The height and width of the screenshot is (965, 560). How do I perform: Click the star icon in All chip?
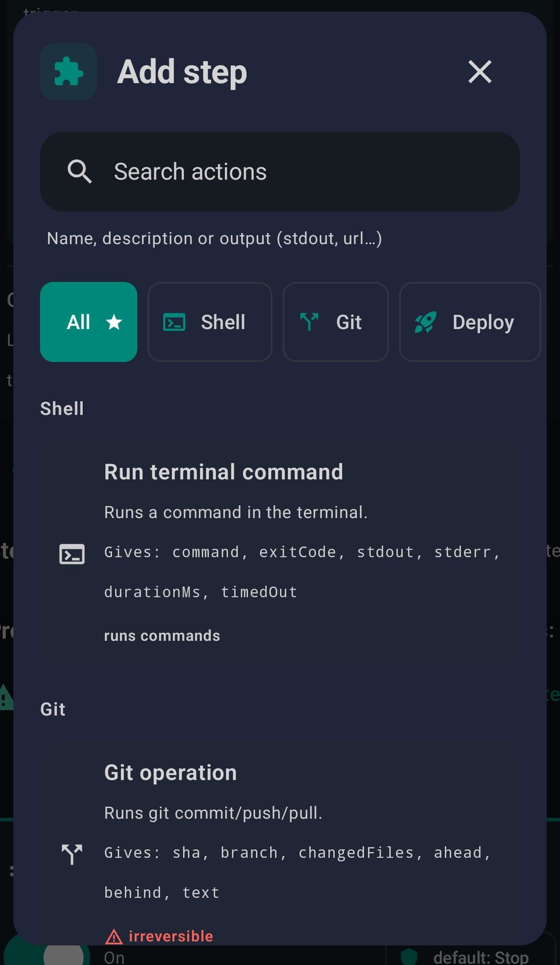tap(114, 322)
